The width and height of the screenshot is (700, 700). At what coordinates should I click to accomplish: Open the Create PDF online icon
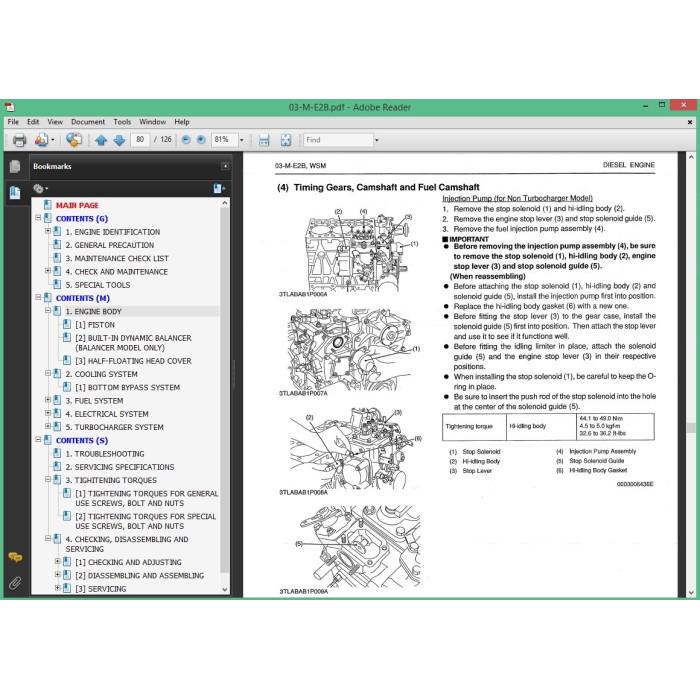pos(43,140)
